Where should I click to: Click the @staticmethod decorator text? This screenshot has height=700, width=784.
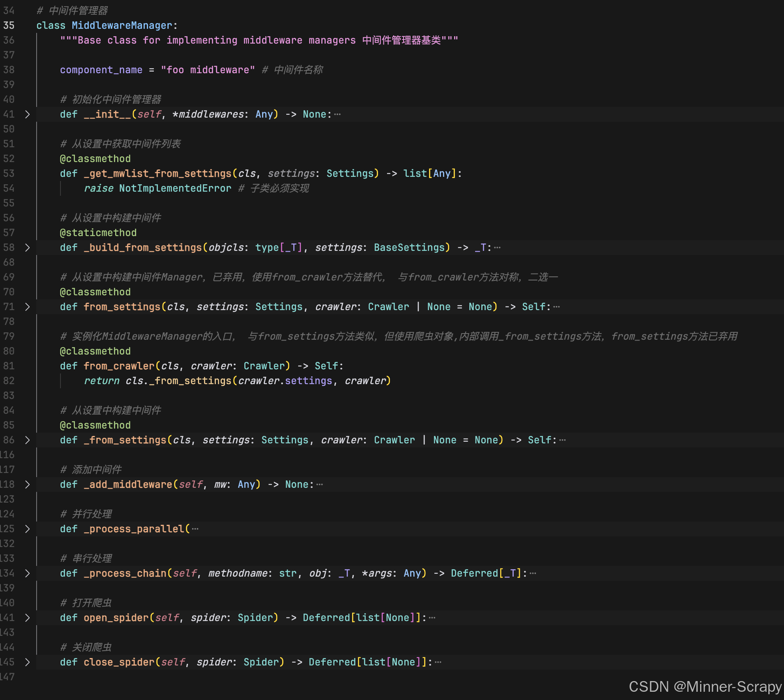click(98, 232)
